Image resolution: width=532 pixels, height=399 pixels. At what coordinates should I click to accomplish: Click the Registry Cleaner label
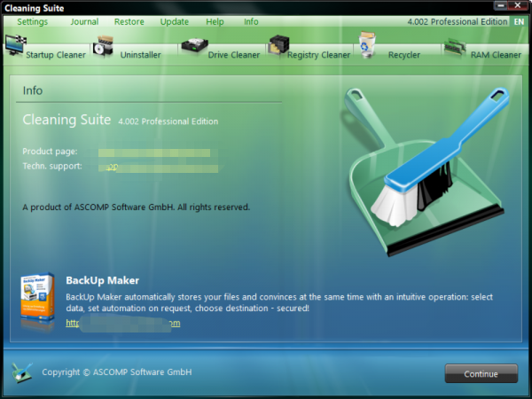pyautogui.click(x=318, y=55)
